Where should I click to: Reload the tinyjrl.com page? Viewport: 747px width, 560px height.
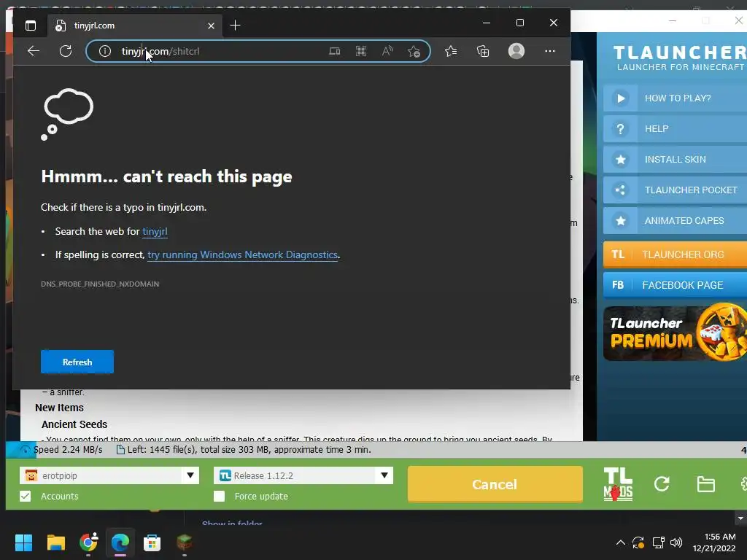coord(66,51)
